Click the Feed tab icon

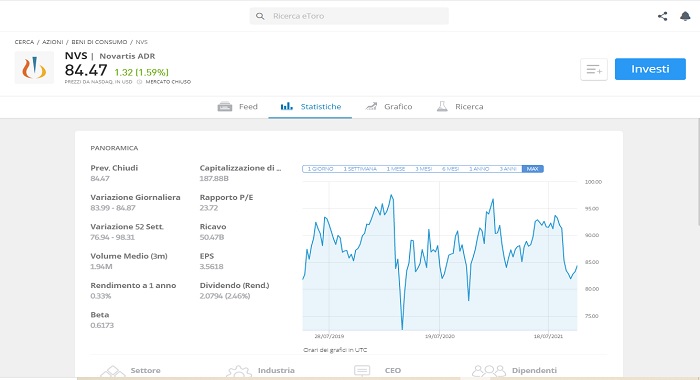225,107
